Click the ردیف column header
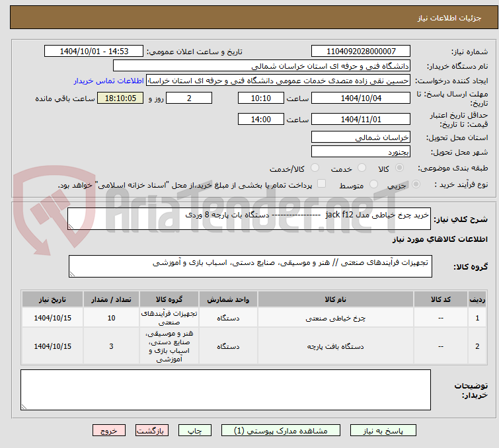The height and width of the screenshot is (448, 499). (x=477, y=299)
